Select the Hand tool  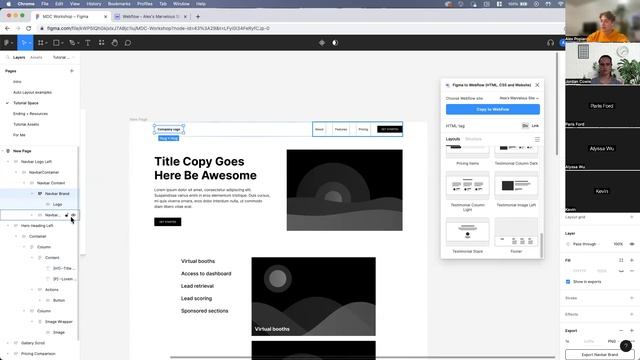(115, 43)
